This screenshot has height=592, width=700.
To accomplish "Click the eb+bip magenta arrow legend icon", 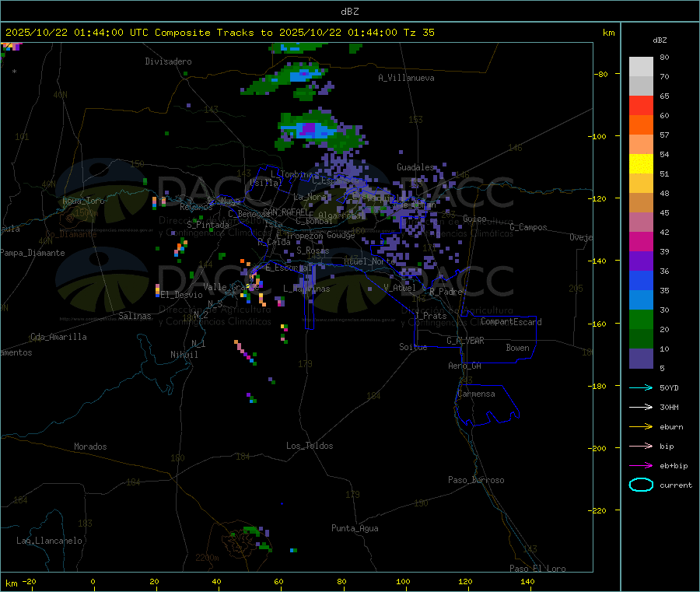I will coord(641,465).
